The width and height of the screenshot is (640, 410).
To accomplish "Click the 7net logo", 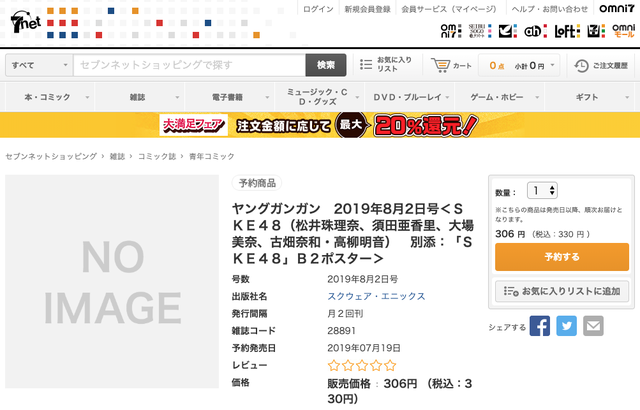I will (x=26, y=22).
